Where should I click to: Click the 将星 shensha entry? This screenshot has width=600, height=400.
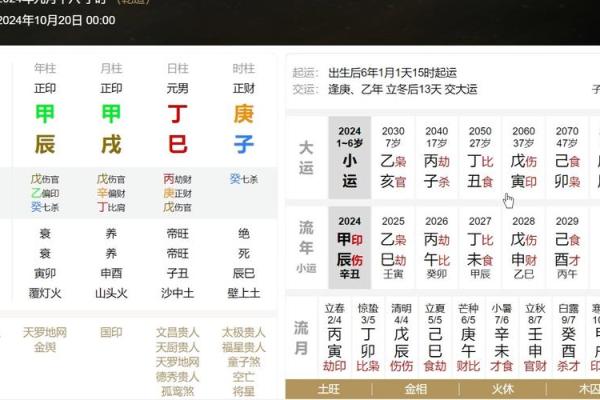click(243, 391)
